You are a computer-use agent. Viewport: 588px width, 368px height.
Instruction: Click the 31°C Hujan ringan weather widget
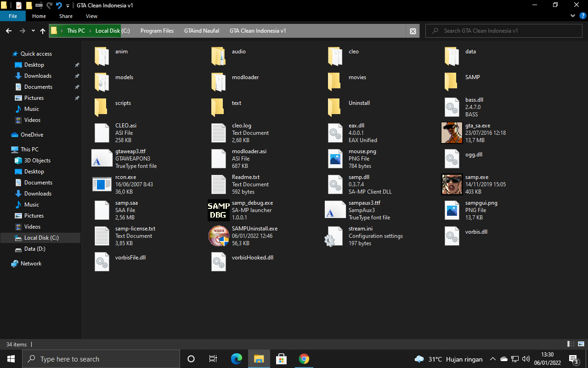pyautogui.click(x=448, y=359)
